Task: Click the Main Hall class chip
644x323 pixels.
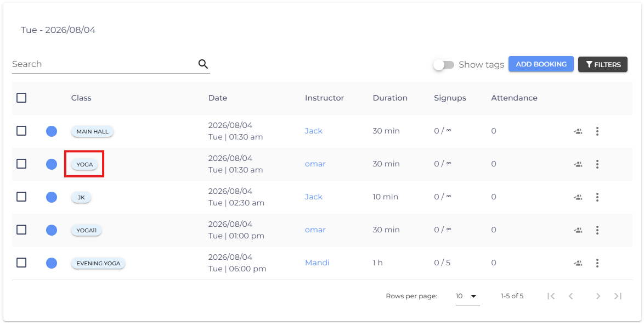Action: click(92, 132)
